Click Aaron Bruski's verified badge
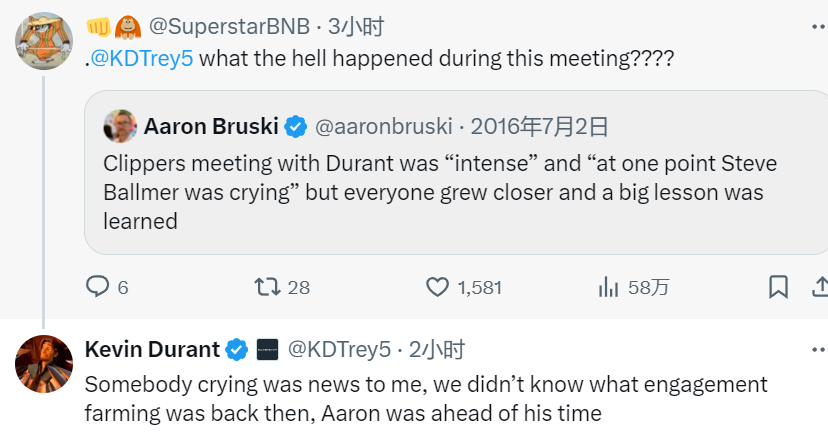This screenshot has height=441, width=828. 296,126
